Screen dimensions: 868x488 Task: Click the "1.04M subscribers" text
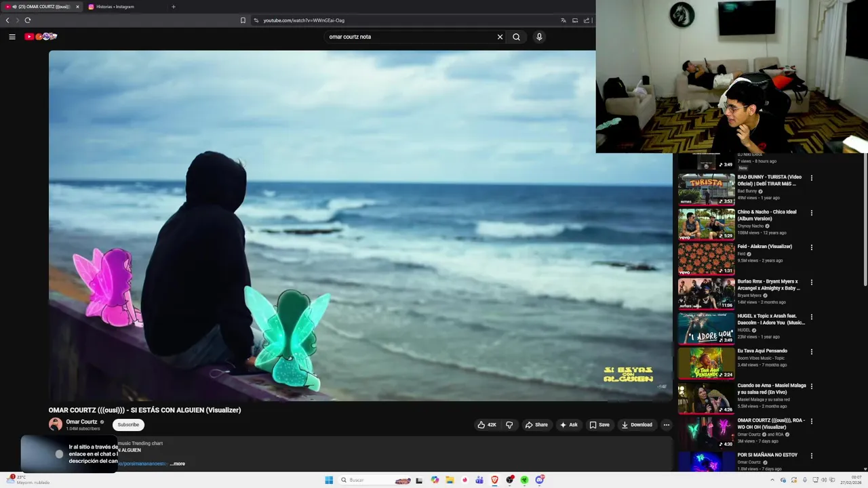pos(83,429)
